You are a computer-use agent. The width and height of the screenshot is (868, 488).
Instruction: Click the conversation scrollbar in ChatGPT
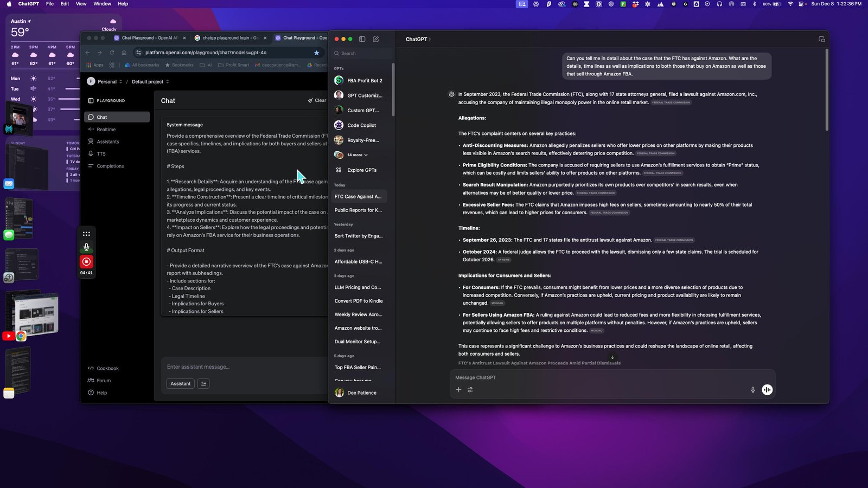[827, 90]
